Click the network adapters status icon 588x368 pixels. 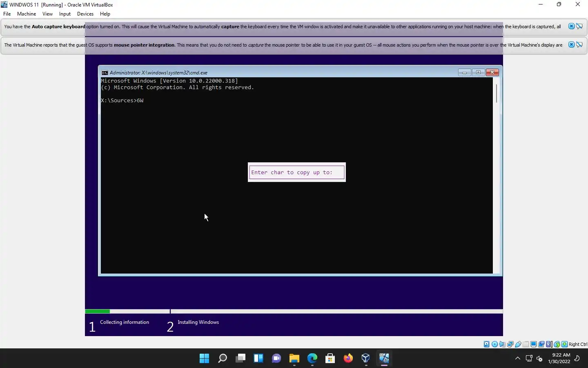(x=510, y=344)
